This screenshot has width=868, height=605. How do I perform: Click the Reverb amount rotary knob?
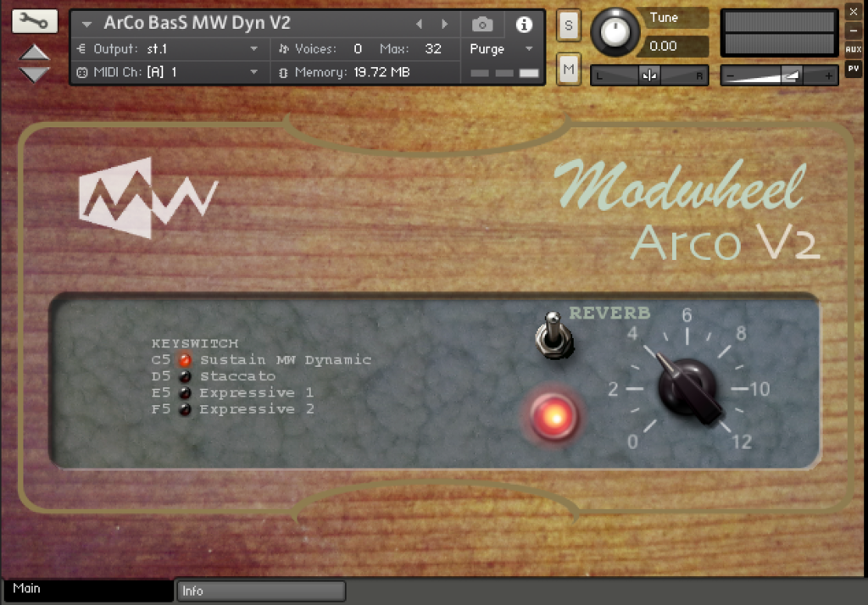(688, 389)
